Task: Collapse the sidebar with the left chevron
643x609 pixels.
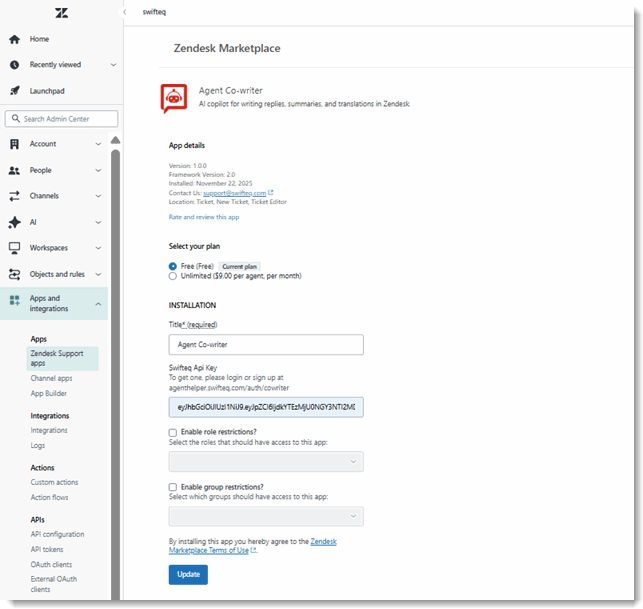Action: pos(125,12)
